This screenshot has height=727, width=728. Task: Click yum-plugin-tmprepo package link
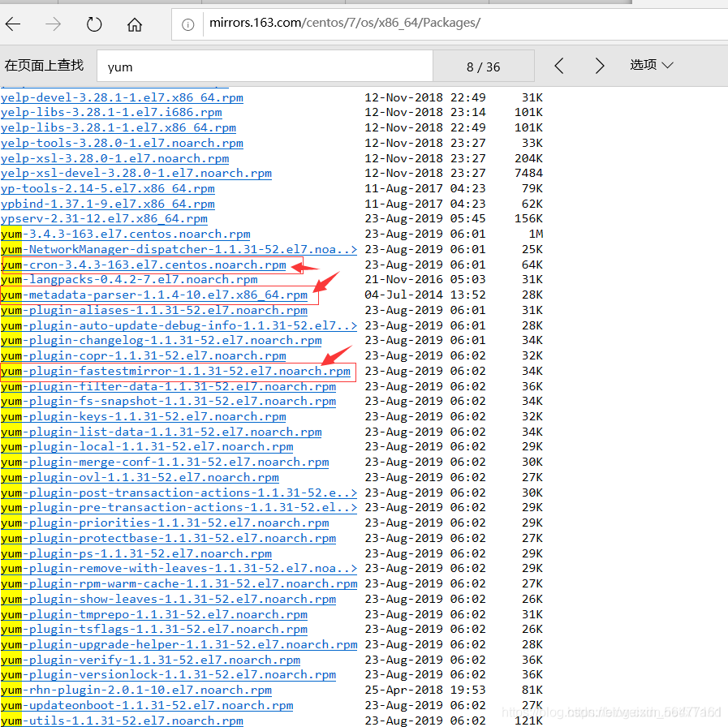(154, 614)
